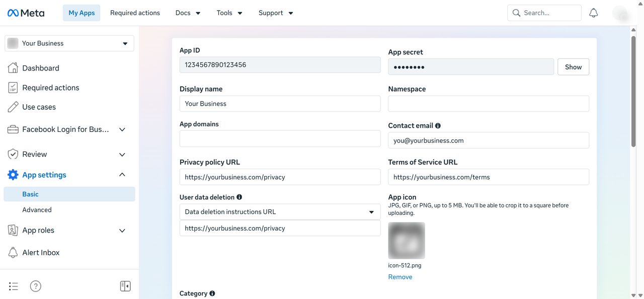Click the App domains field

coord(280,139)
